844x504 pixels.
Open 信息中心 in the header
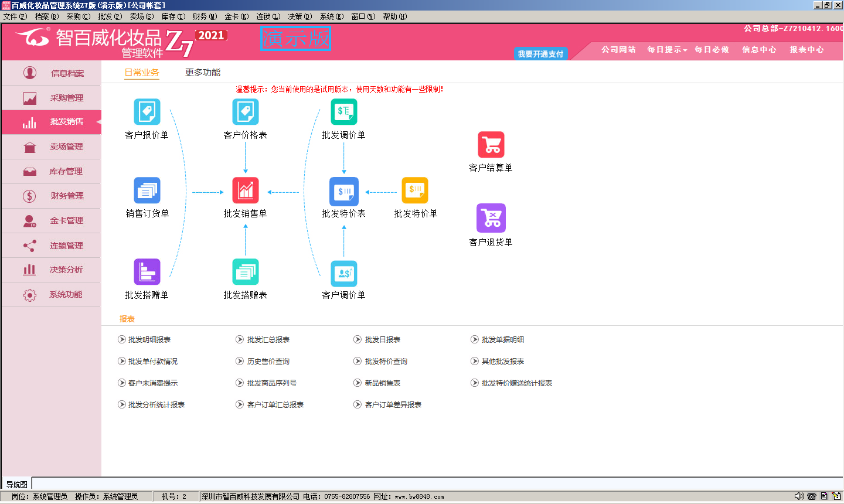click(760, 50)
